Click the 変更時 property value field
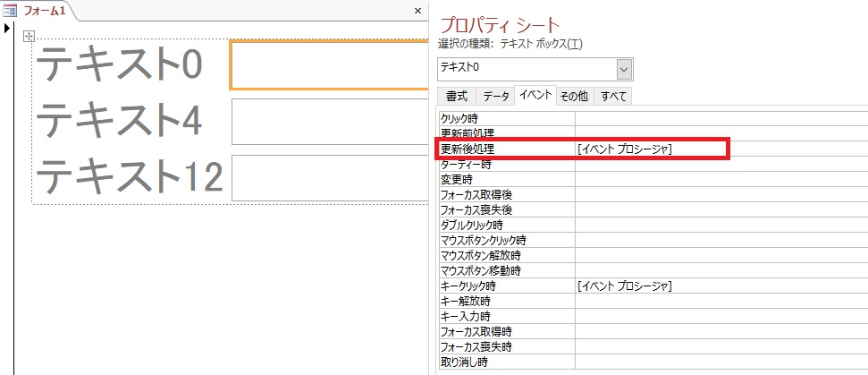Viewport: 868px width, 375px height. pyautogui.click(x=721, y=179)
